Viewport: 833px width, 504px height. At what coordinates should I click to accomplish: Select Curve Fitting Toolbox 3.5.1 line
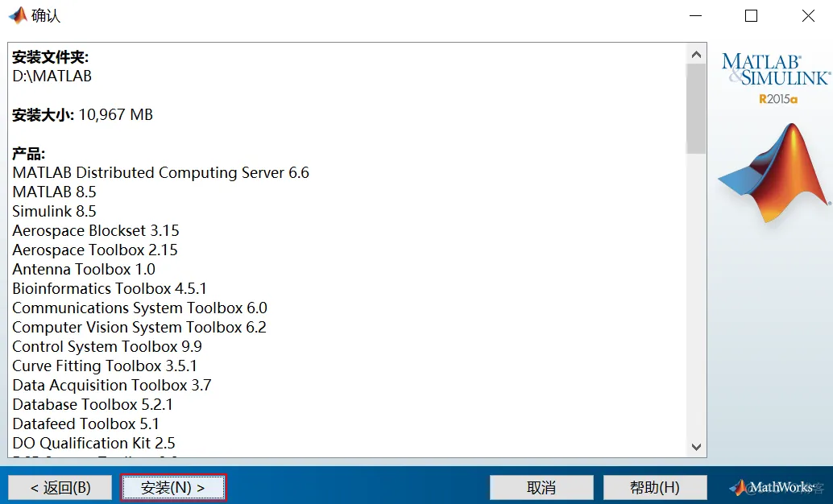click(105, 366)
